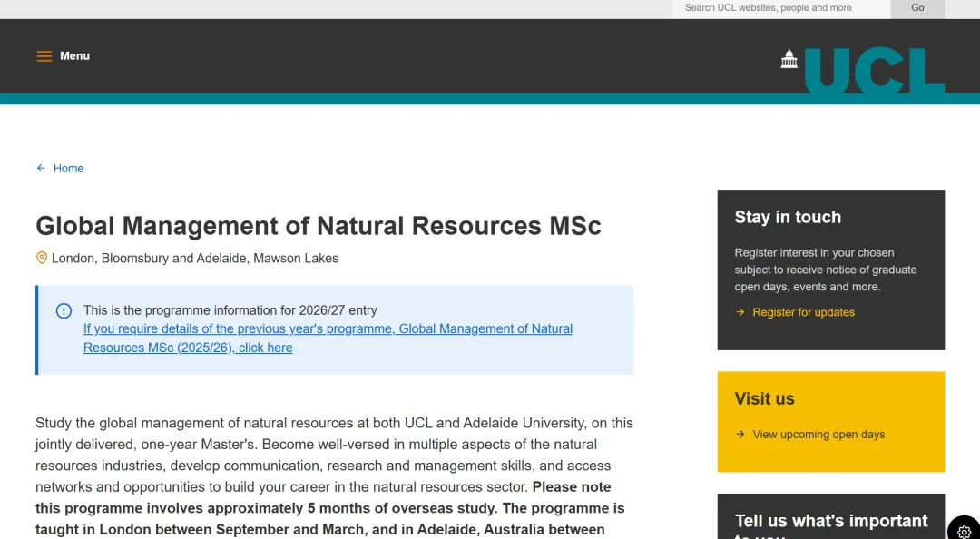Open View upcoming open days link
This screenshot has height=539, width=980.
tap(818, 435)
